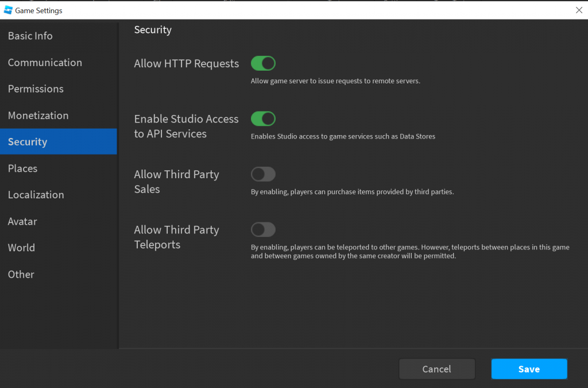Open the Localization settings
The image size is (588, 388).
pos(59,195)
